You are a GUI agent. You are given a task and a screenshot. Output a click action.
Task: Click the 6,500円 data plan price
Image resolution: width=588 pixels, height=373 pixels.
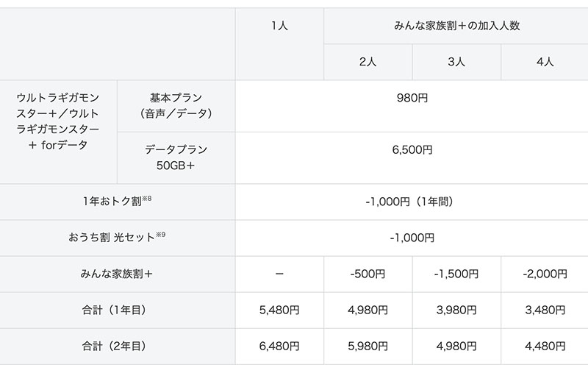click(412, 150)
